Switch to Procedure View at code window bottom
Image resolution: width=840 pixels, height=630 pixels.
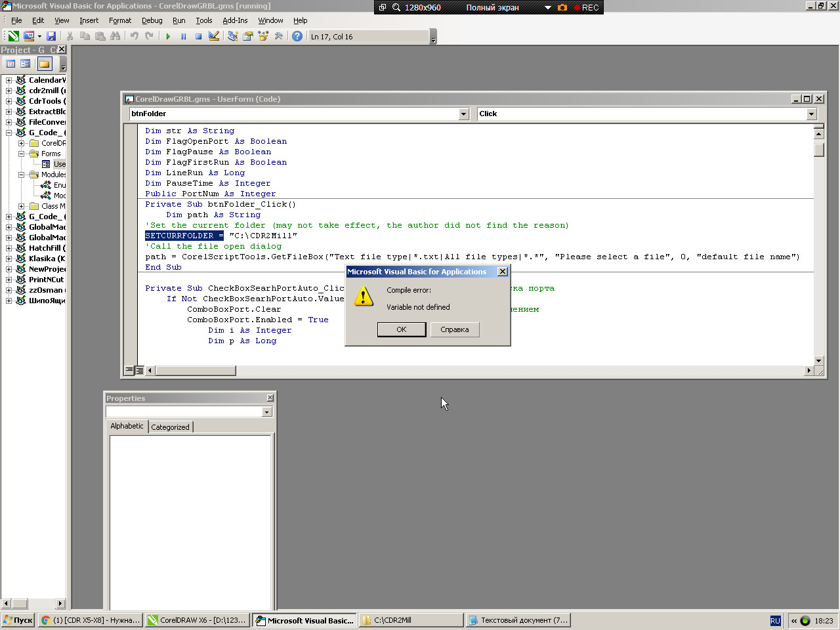(129, 371)
